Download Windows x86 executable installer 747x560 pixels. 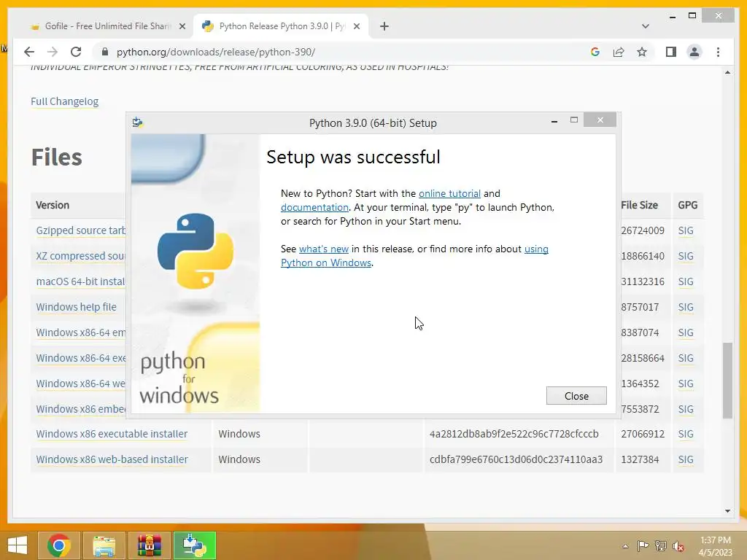(112, 434)
